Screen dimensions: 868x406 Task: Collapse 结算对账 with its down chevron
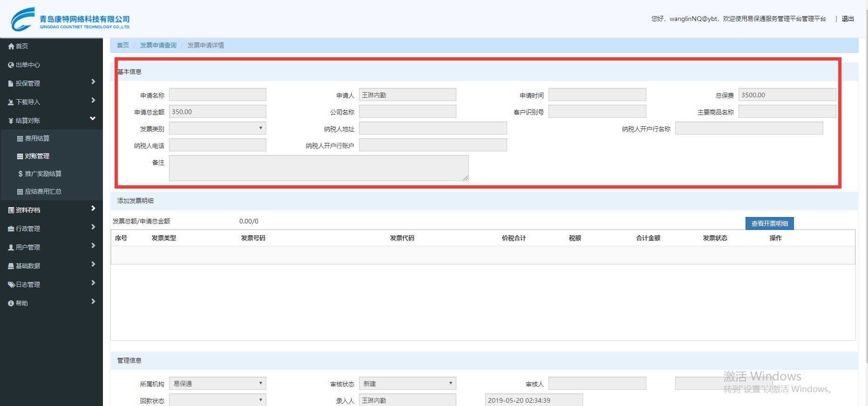[x=93, y=119]
